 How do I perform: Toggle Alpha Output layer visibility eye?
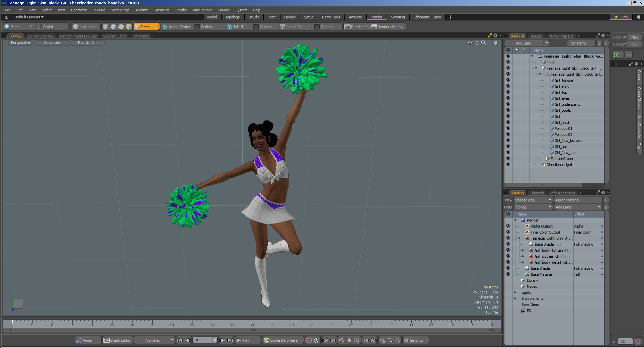(x=508, y=226)
